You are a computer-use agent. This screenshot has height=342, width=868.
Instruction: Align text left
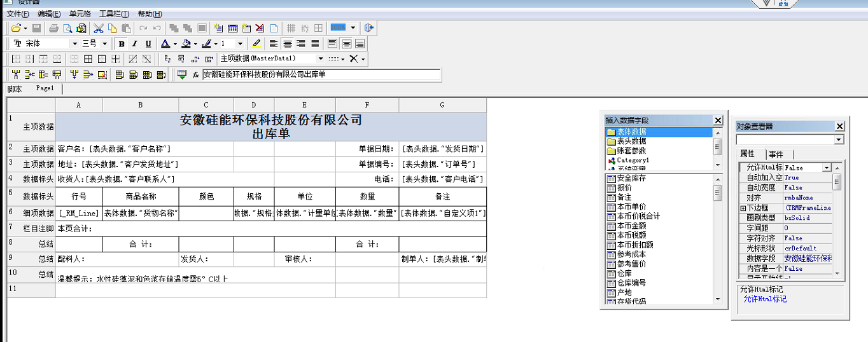point(274,44)
